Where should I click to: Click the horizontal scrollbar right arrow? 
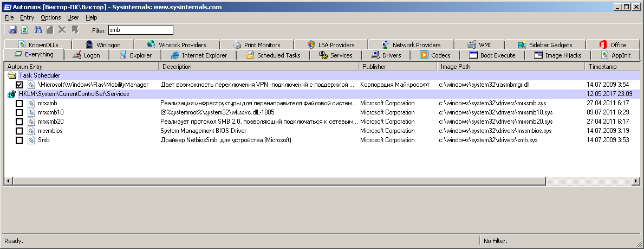point(636,180)
